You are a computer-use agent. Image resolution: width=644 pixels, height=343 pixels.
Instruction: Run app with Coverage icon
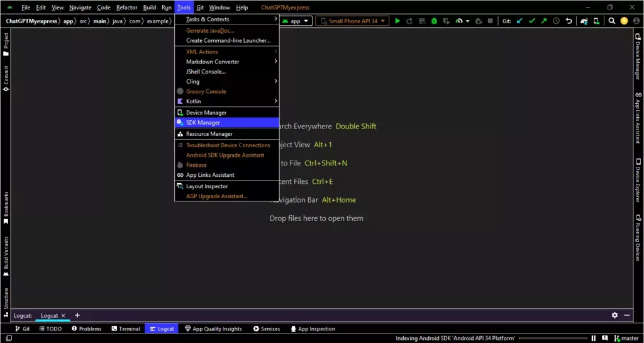click(x=447, y=21)
